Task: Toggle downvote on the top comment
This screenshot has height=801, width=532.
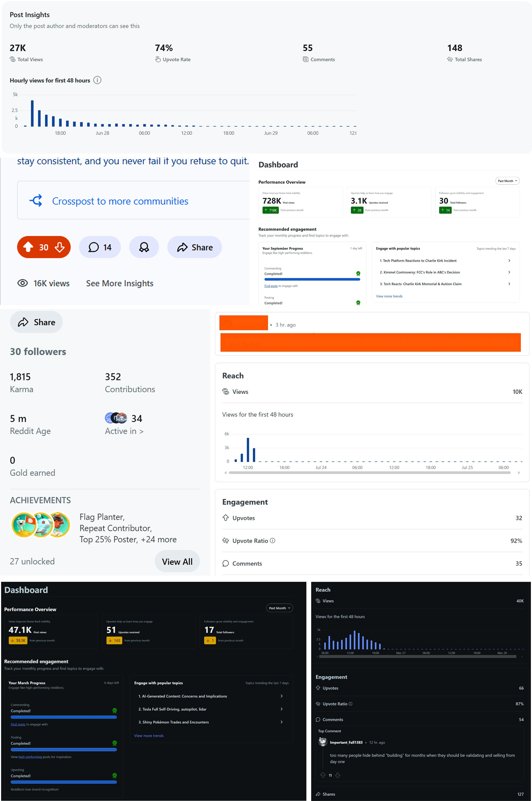Action: [338, 775]
